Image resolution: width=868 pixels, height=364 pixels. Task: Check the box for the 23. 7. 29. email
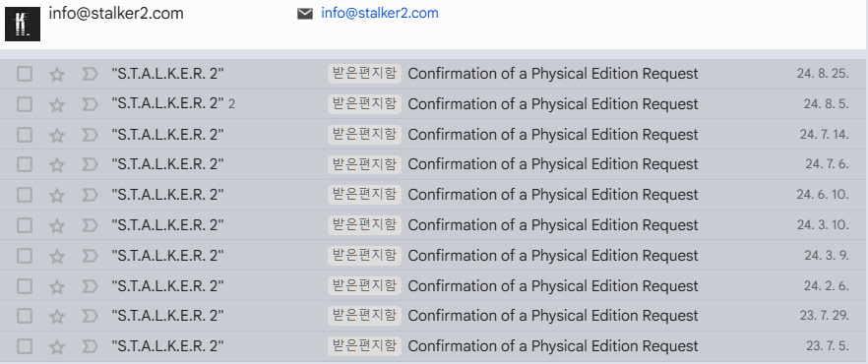coord(25,316)
